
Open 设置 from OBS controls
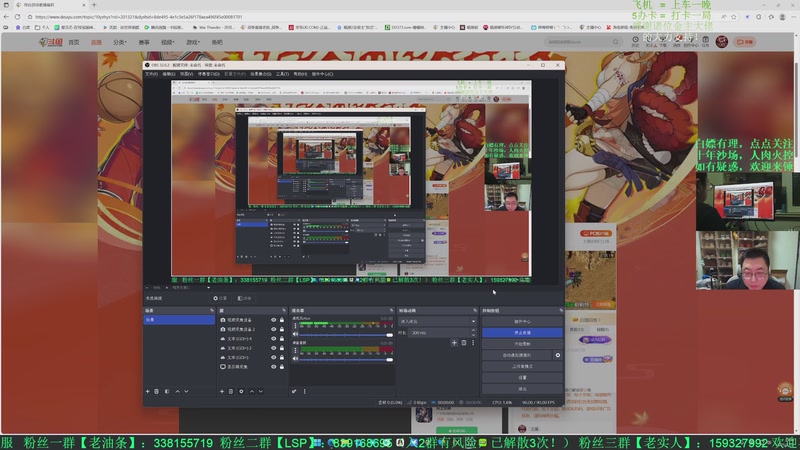(522, 378)
